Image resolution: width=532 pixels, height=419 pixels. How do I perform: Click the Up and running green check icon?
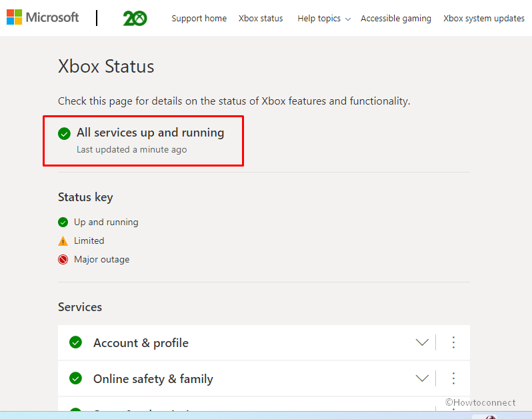63,222
